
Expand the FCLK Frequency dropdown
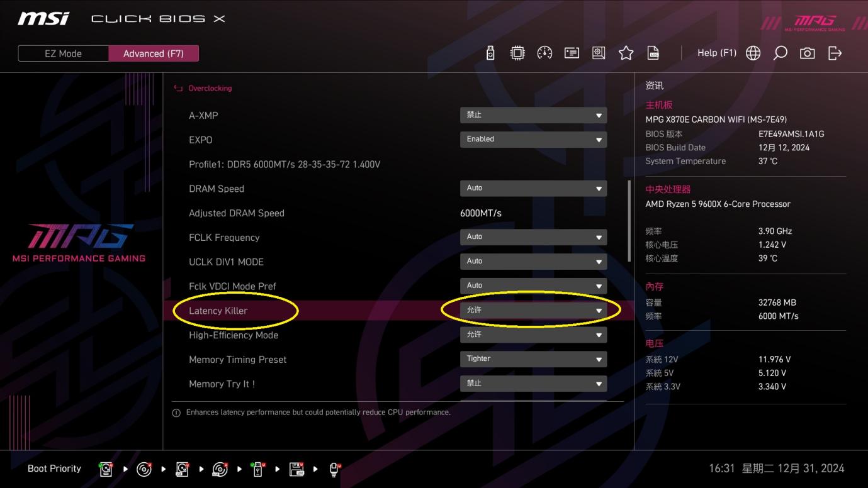pos(533,237)
